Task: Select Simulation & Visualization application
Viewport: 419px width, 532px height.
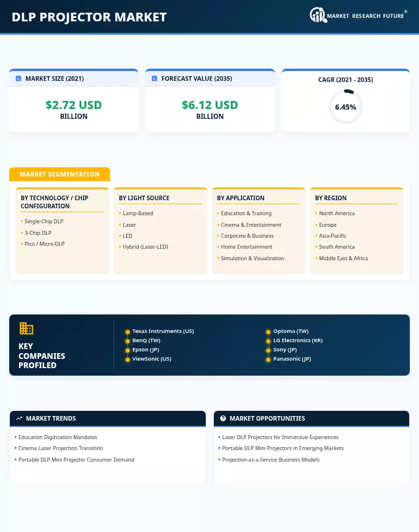Action: coord(252,258)
